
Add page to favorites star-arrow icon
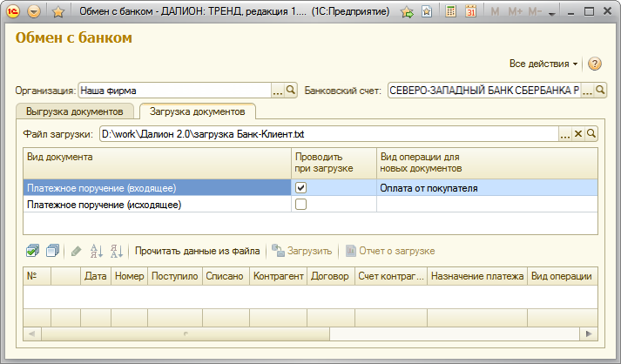click(407, 12)
